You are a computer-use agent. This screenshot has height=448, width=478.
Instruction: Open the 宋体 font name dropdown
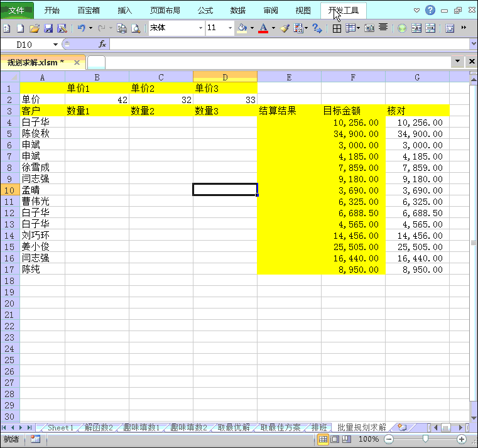(x=200, y=28)
